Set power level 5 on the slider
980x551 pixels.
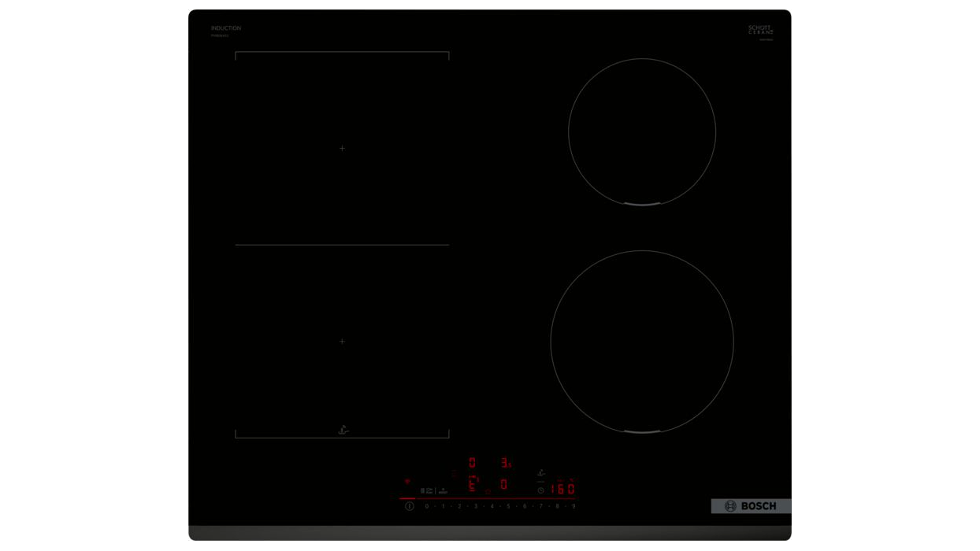(508, 506)
